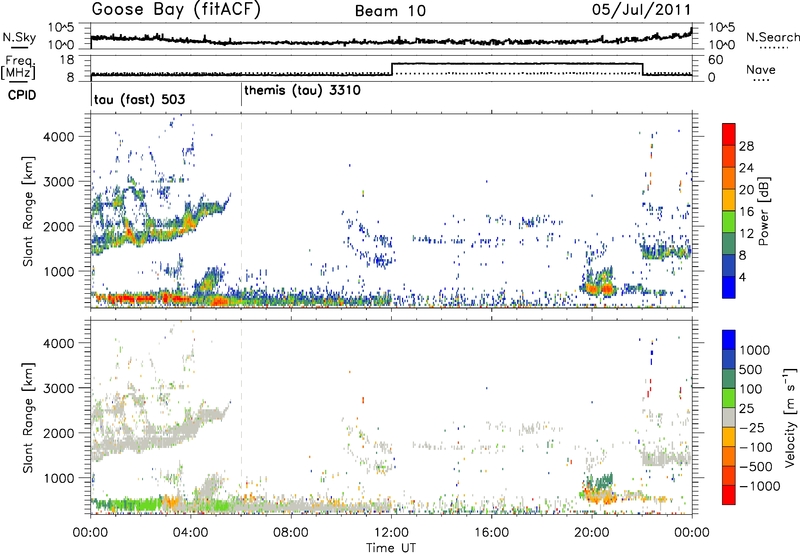
Task: Select the "tau (fast) 503" CPID entry
Action: click(x=139, y=99)
